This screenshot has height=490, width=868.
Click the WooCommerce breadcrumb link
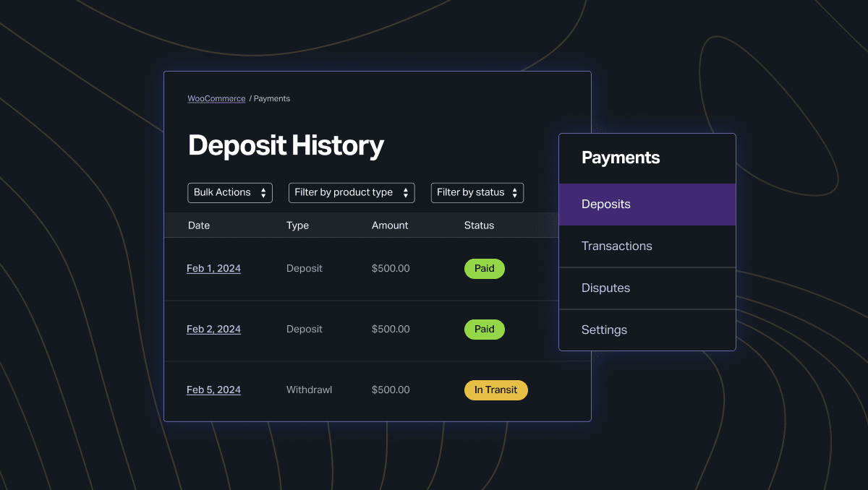216,99
